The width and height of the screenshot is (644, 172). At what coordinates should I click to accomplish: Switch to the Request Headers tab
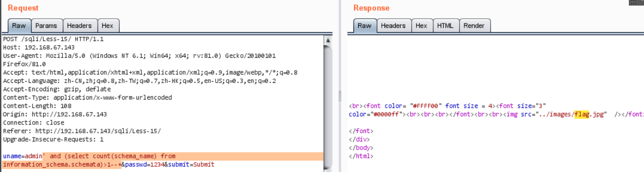[x=79, y=25]
